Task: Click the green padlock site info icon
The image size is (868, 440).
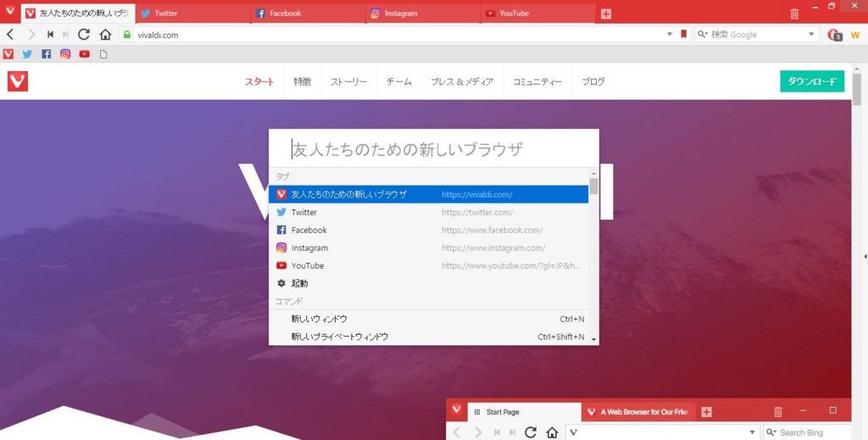Action: click(127, 34)
